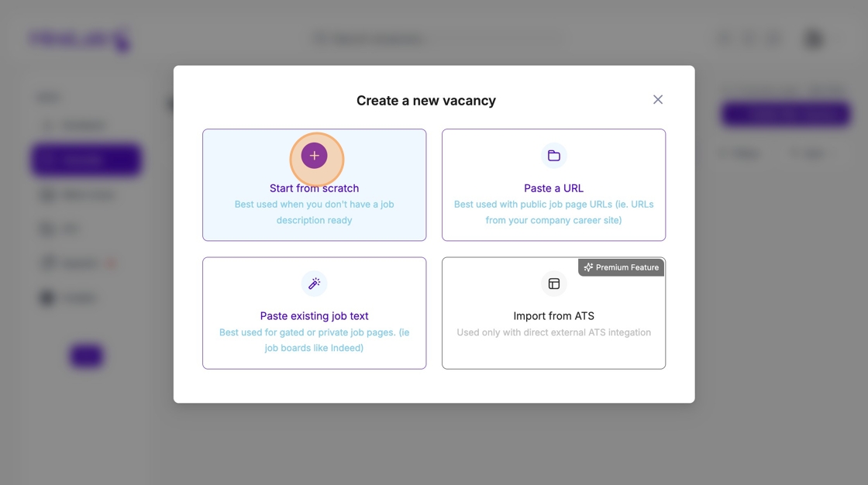Close the Create a new vacancy dialog

[x=657, y=100]
